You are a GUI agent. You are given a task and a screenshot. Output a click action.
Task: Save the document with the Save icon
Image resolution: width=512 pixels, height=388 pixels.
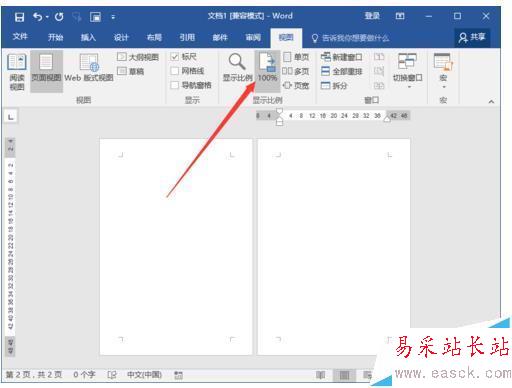coord(19,17)
